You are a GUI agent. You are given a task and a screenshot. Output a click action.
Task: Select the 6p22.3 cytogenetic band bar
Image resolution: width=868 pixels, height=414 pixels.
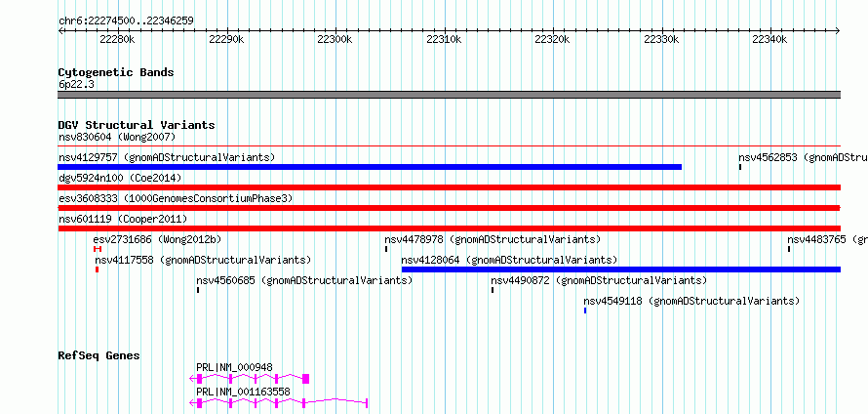click(x=449, y=95)
